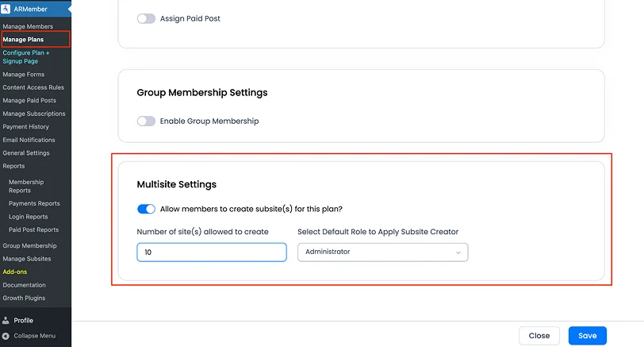Open the Add-ons link
This screenshot has height=347, width=644.
[15, 272]
